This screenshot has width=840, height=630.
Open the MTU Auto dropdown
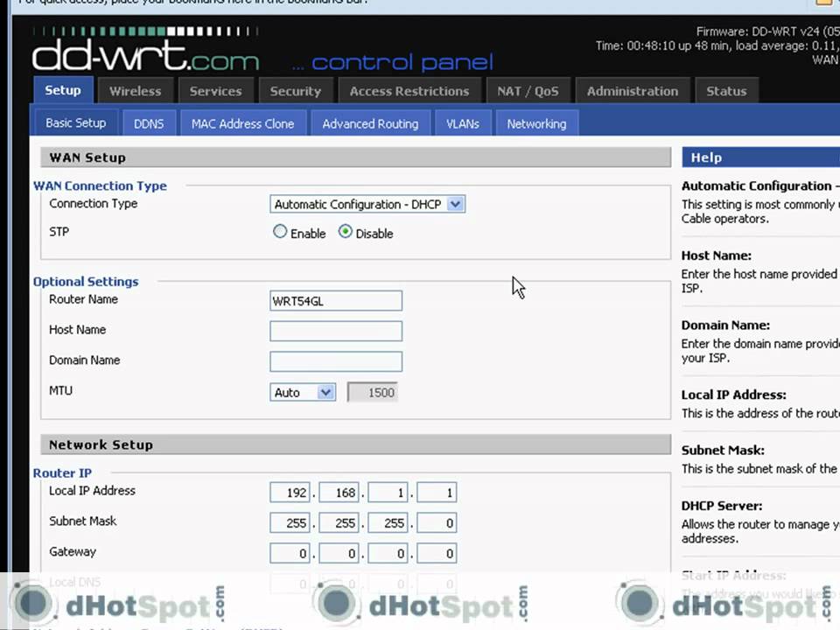(303, 392)
